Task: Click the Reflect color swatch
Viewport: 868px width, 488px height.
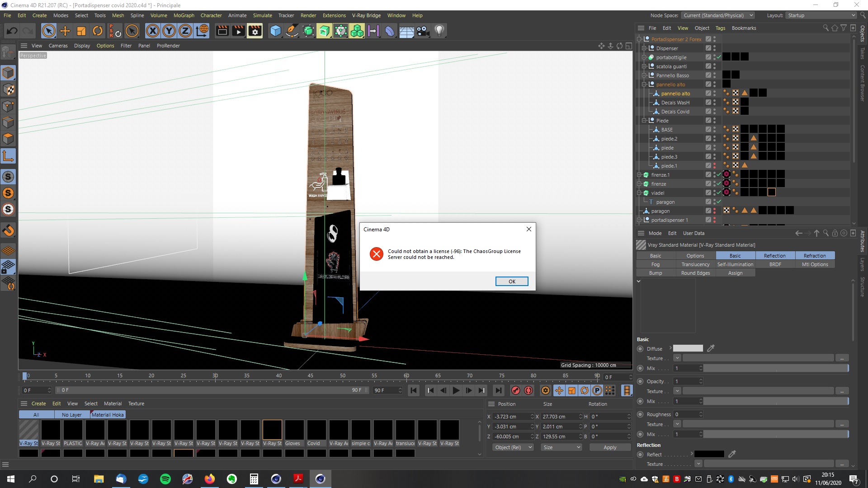Action: 709,454
